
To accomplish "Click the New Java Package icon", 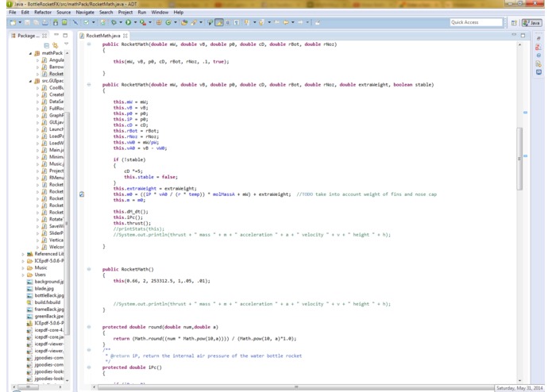I will point(159,22).
